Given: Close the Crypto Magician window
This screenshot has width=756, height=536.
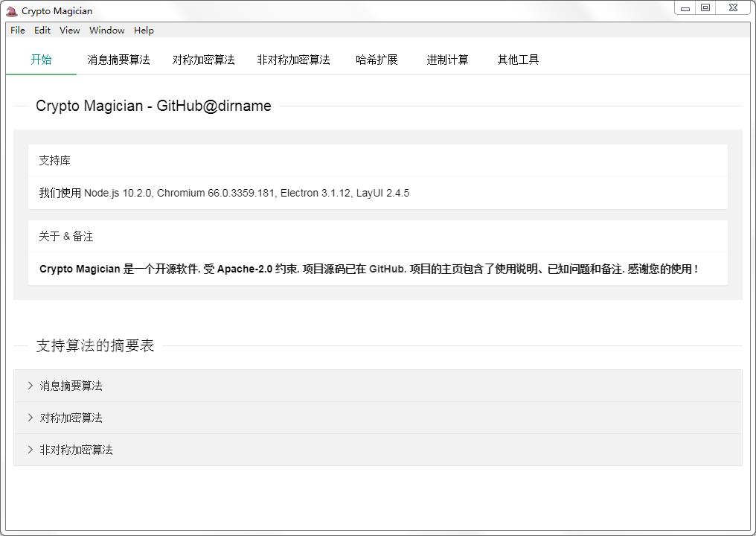Looking at the screenshot, I should tap(734, 8).
